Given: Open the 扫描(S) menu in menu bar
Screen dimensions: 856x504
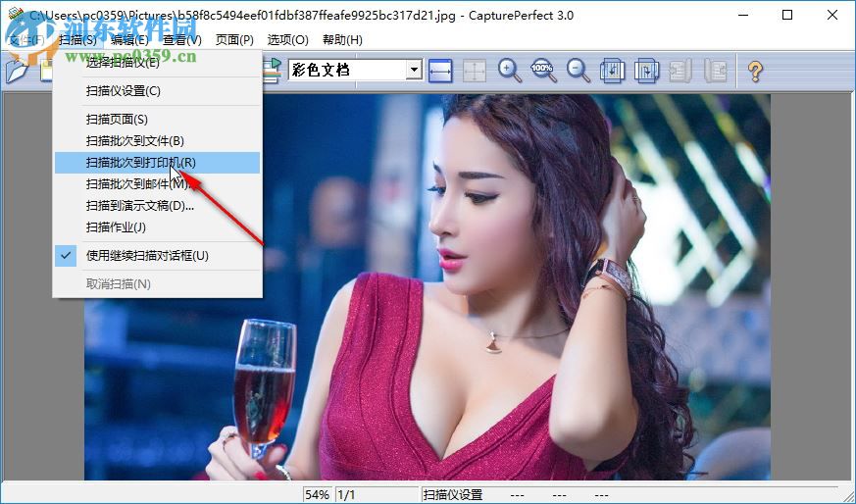Looking at the screenshot, I should click(77, 40).
